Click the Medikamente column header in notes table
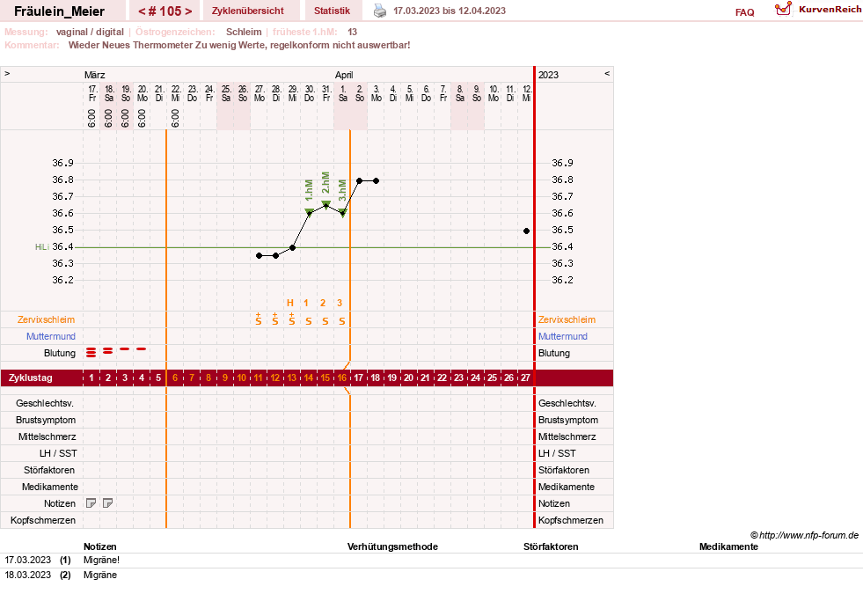 pos(728,546)
